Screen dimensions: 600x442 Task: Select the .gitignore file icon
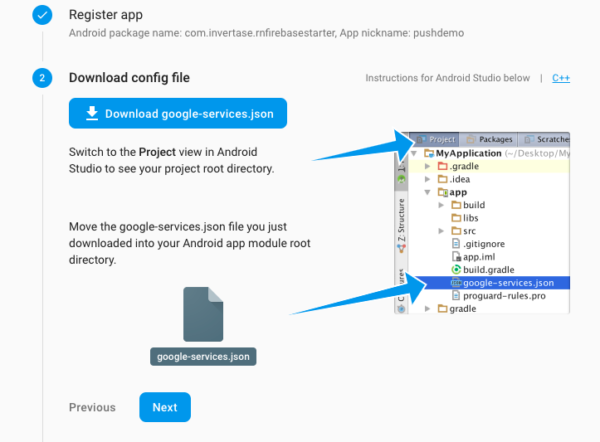click(456, 244)
